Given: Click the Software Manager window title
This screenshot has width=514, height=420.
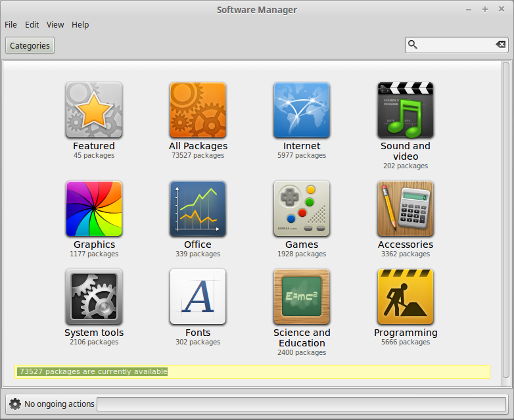Looking at the screenshot, I should (257, 10).
